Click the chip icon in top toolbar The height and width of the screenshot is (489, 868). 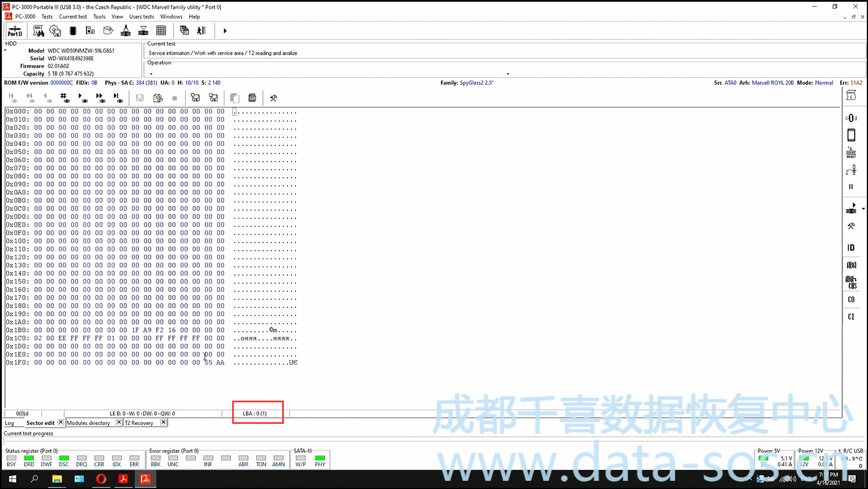[73, 31]
